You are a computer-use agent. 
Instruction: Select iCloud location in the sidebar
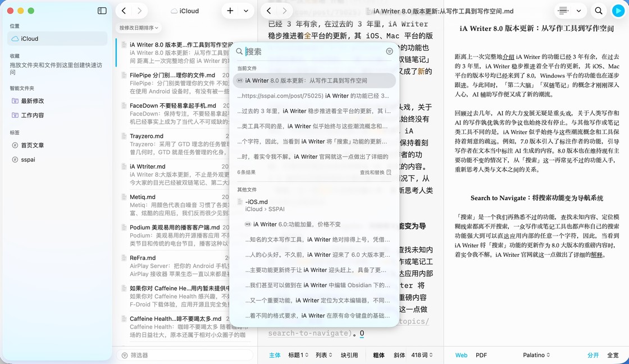57,39
